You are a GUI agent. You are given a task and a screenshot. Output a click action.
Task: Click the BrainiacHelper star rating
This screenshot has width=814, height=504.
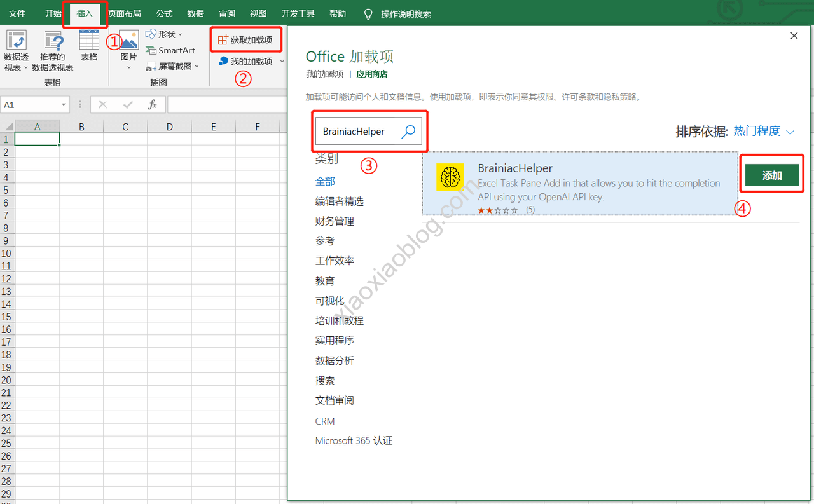[x=498, y=210]
